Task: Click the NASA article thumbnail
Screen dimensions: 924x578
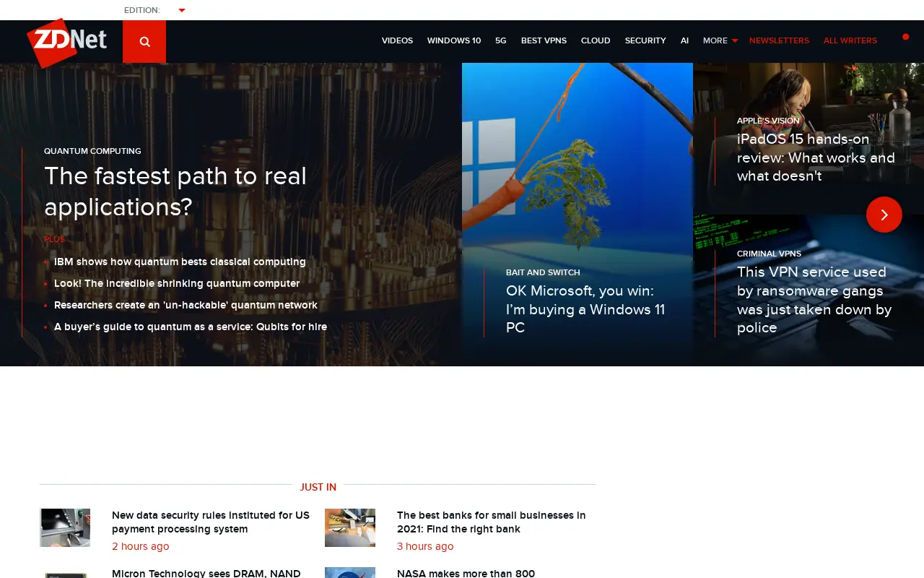Action: click(350, 573)
